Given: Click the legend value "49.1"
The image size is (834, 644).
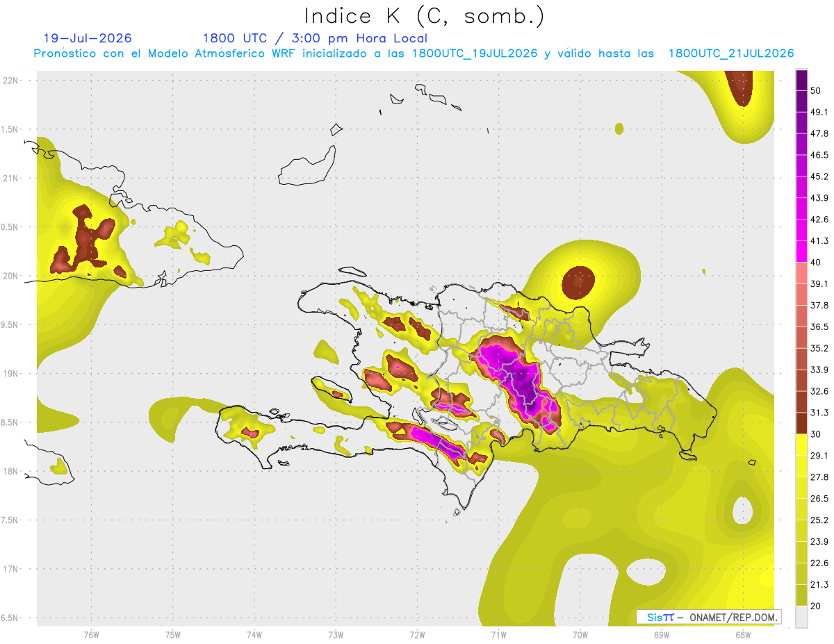Looking at the screenshot, I should (819, 112).
